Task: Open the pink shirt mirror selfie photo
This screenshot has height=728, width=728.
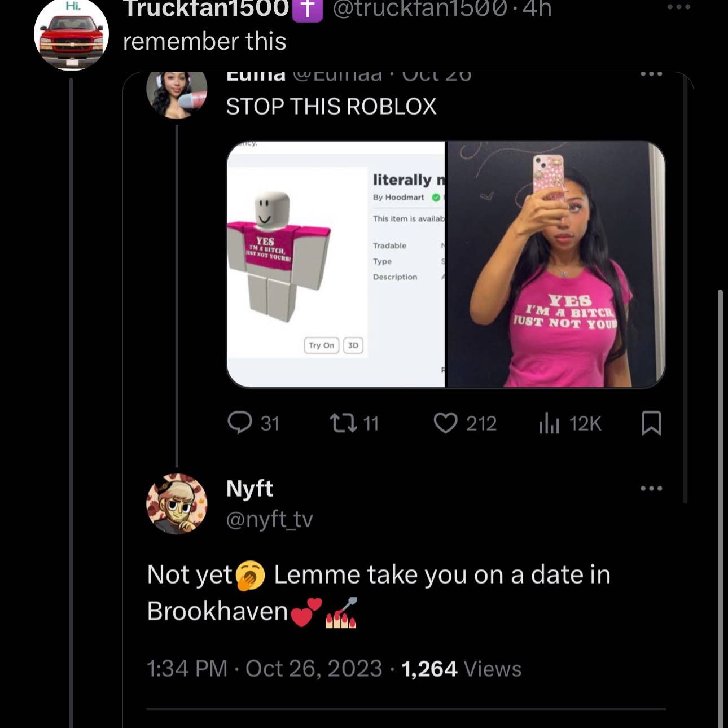Action: point(556,264)
